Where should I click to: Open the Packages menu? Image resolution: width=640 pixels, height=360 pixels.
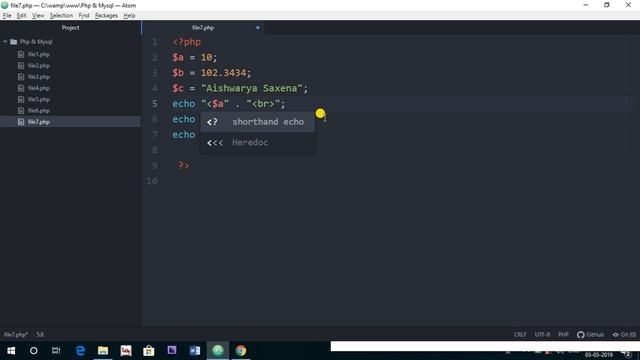tap(106, 16)
